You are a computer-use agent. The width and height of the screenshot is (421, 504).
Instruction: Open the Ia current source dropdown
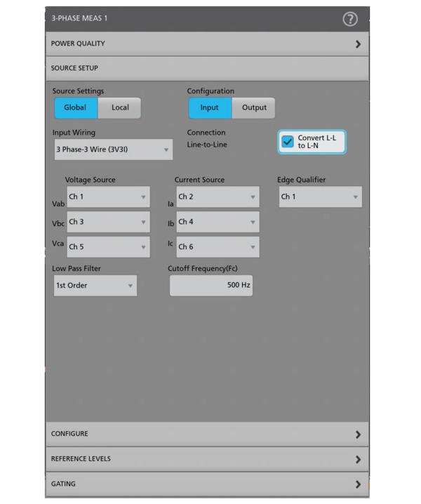[x=217, y=197]
